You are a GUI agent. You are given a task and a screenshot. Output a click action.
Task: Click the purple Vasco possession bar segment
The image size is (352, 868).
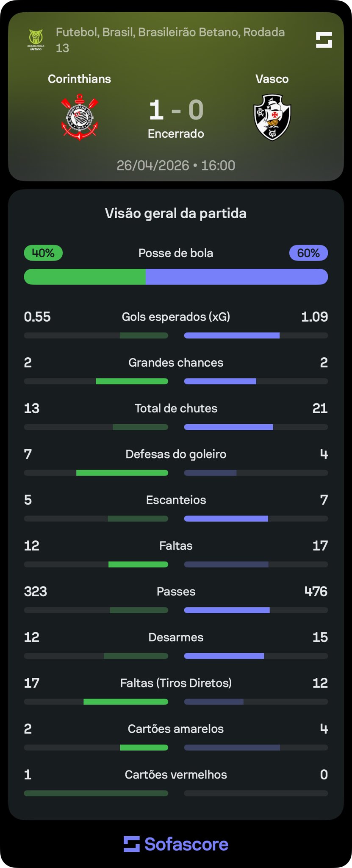coord(236,277)
